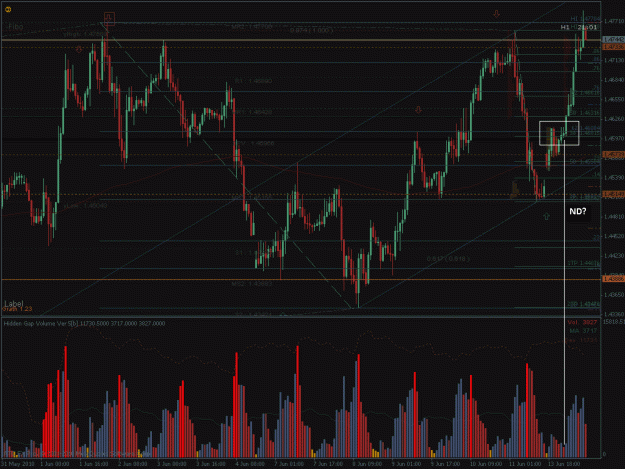The height and width of the screenshot is (469, 625).
Task: Click the 1.46260 price axis label
Action: [x=614, y=119]
